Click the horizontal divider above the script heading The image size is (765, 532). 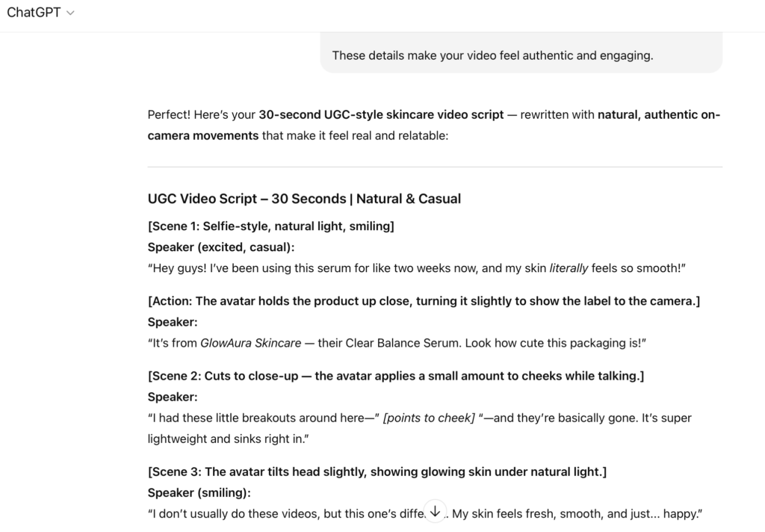pos(435,167)
